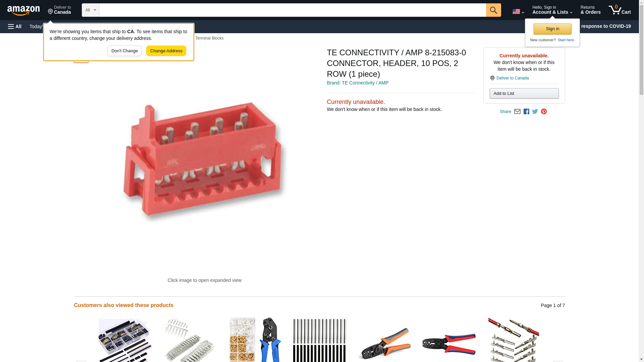Screen dimensions: 644x362
Task: Share product on Pinterest icon
Action: tap(544, 112)
